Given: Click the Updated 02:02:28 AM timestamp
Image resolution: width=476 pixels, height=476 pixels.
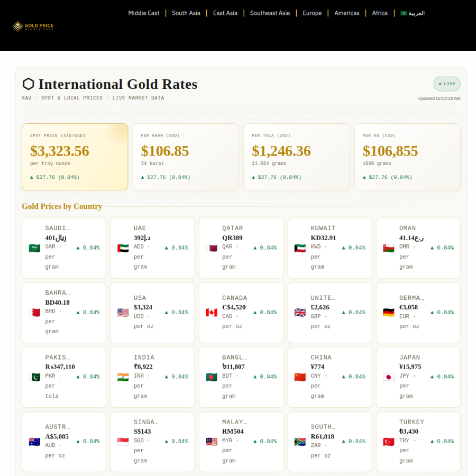Looking at the screenshot, I should point(439,98).
